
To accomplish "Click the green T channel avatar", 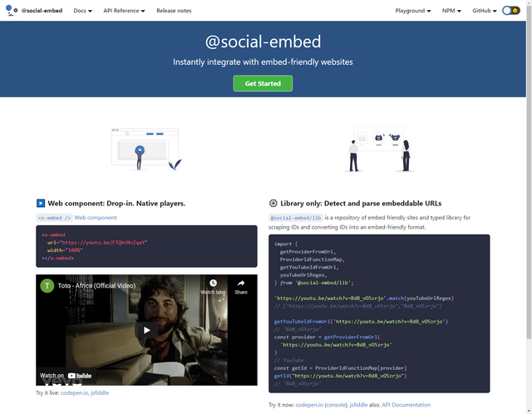I will (47, 286).
